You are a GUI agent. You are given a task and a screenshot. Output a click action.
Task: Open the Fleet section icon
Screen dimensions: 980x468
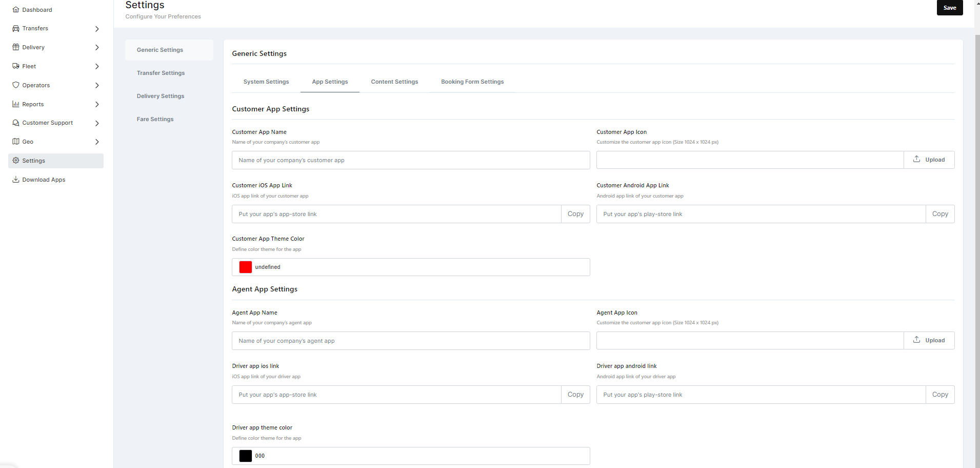[16, 66]
